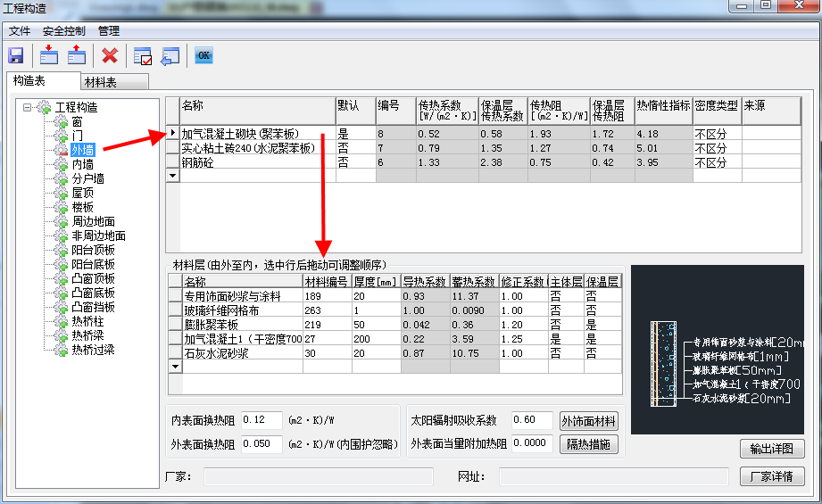Click the gear icon beside 屋顶
This screenshot has width=822, height=504.
[61, 193]
